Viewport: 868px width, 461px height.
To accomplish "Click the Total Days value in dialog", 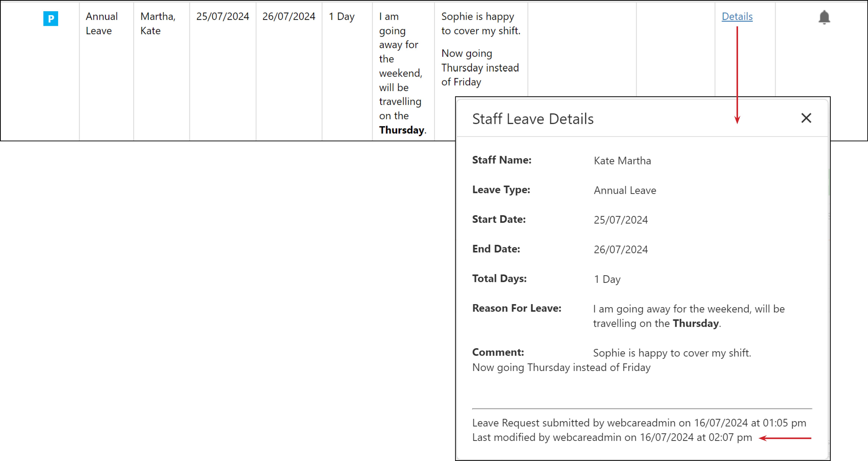I will pyautogui.click(x=607, y=279).
